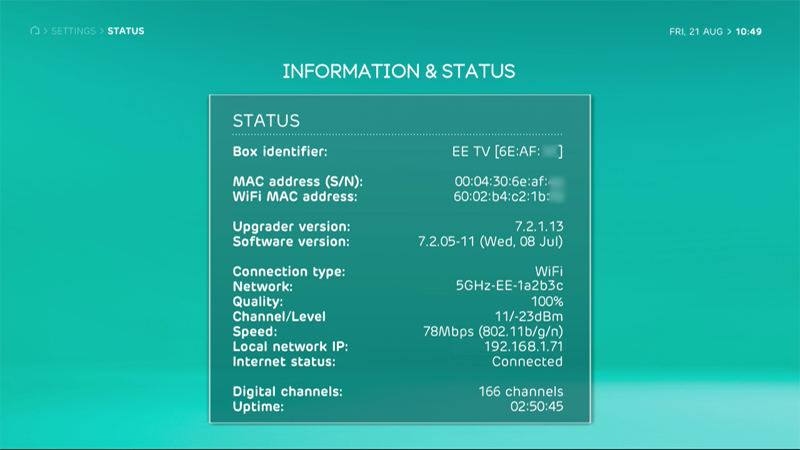
Task: Click the home icon in breadcrumb
Action: (35, 31)
